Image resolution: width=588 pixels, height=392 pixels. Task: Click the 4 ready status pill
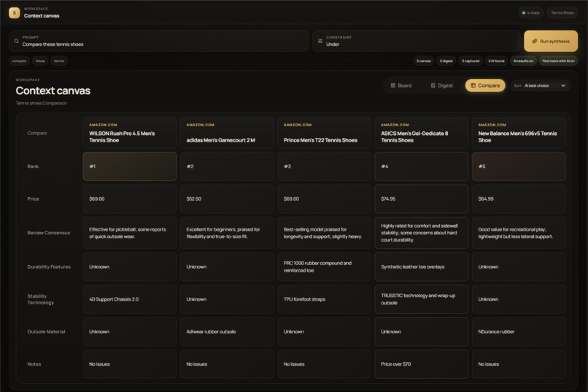pos(531,12)
